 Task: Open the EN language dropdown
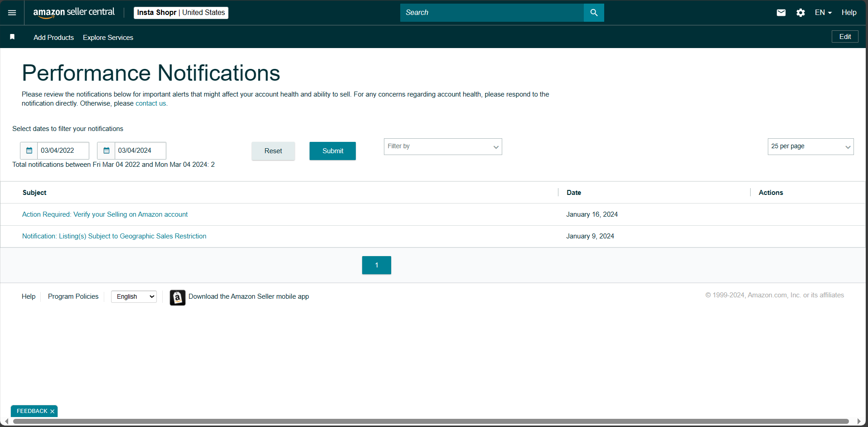click(823, 13)
